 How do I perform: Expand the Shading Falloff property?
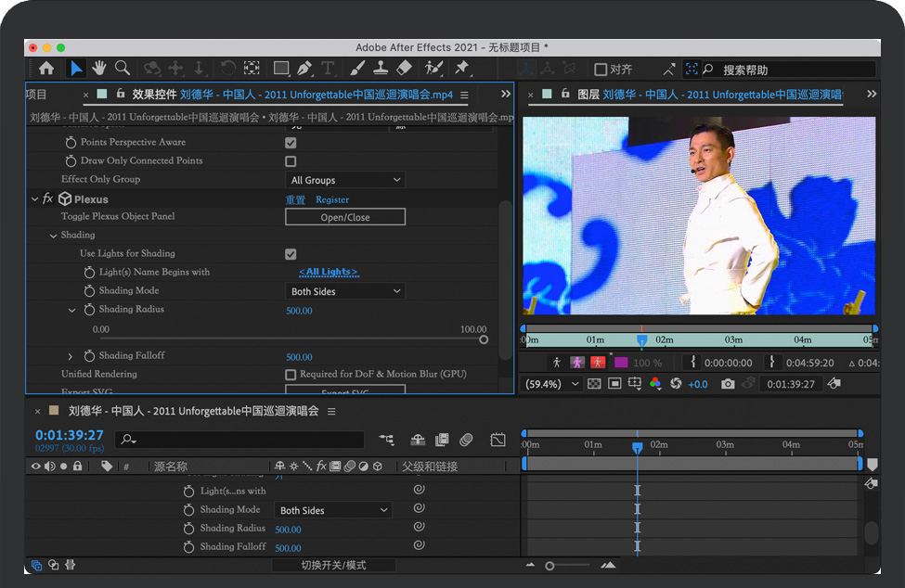coord(71,356)
